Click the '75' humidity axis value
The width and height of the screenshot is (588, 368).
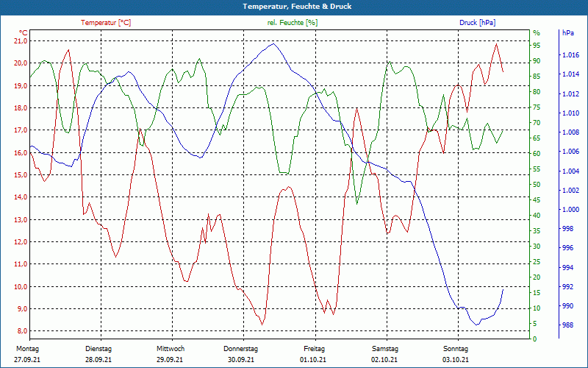pyautogui.click(x=537, y=107)
